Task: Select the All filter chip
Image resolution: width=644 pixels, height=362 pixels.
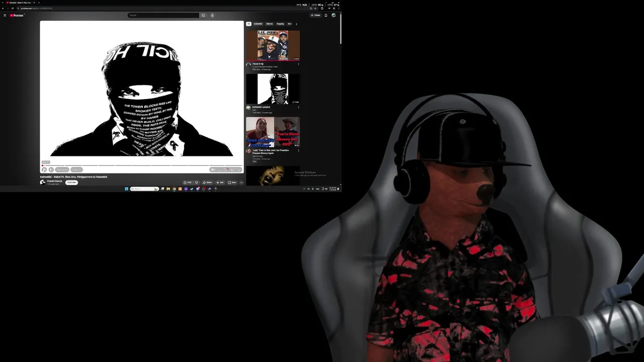Action: tap(249, 24)
